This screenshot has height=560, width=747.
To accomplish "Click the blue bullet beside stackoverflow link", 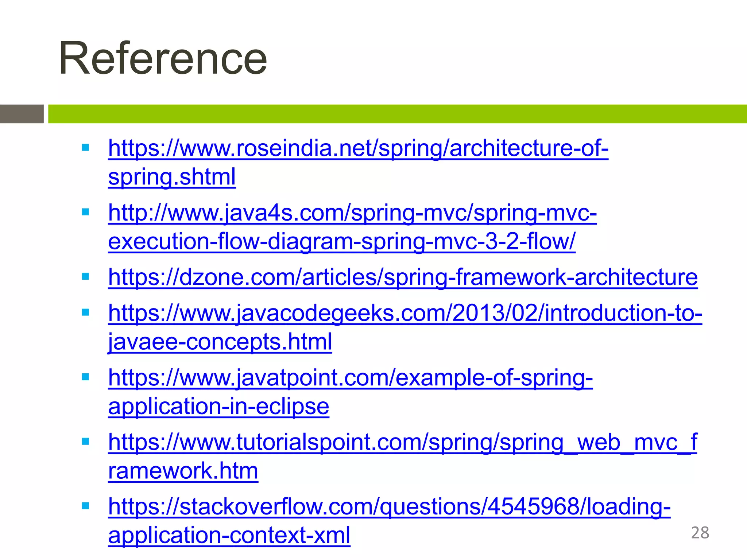I will 86,506.
